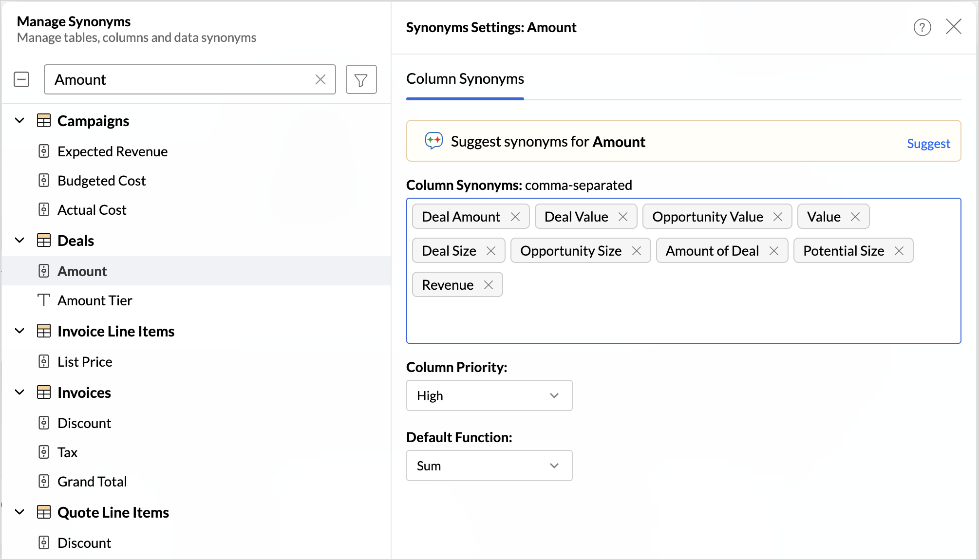
Task: Switch to the Column Synonyms tab
Action: (x=465, y=79)
